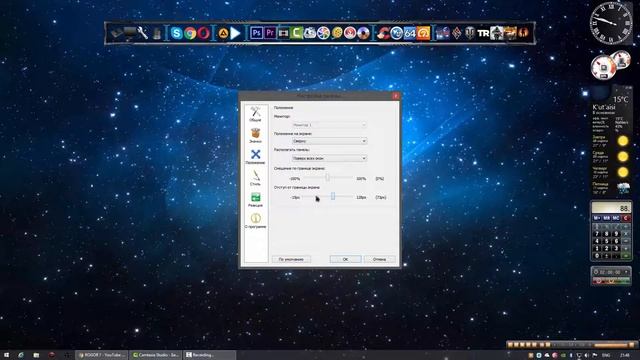Open Opera browser from the dock

[x=204, y=33]
